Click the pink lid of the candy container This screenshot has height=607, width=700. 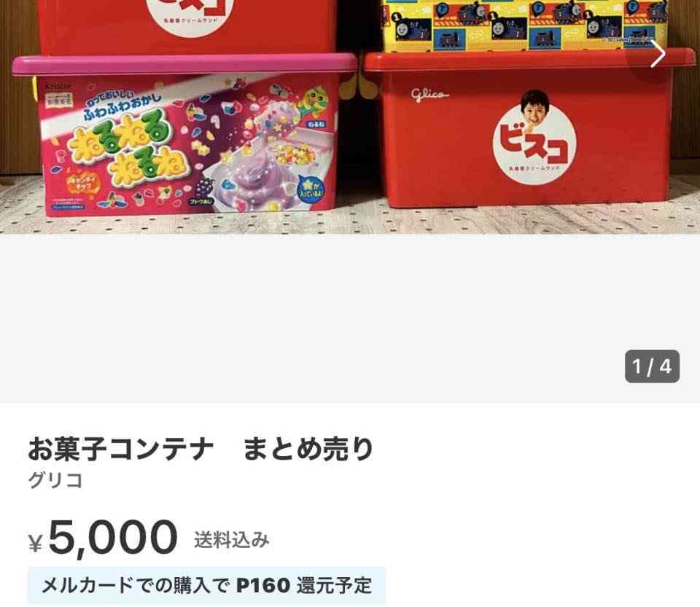pyautogui.click(x=185, y=64)
